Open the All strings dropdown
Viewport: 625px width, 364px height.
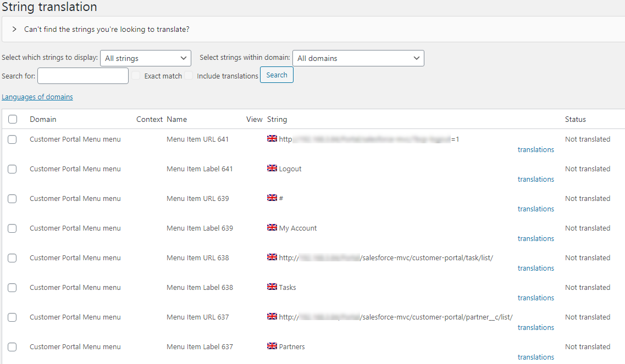click(146, 58)
